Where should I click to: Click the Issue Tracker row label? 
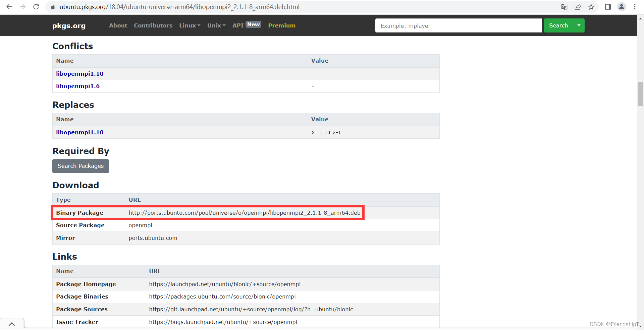pos(77,322)
